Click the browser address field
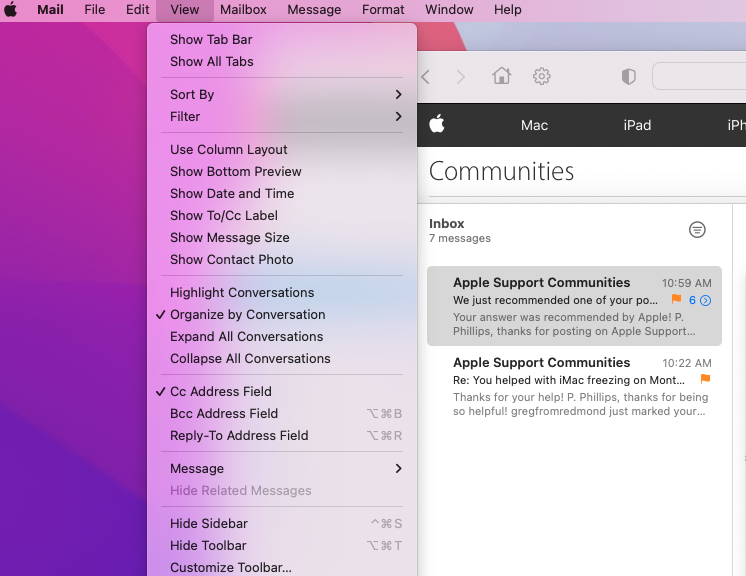The image size is (746, 576). click(699, 76)
